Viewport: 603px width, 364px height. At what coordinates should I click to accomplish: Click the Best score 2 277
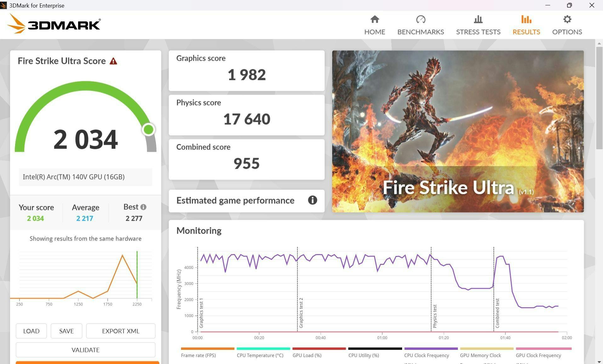point(134,218)
